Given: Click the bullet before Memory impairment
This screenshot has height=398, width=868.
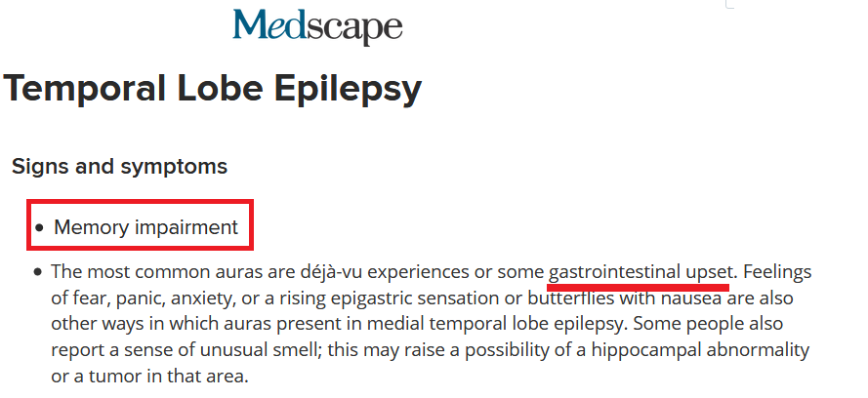Looking at the screenshot, I should tap(38, 228).
